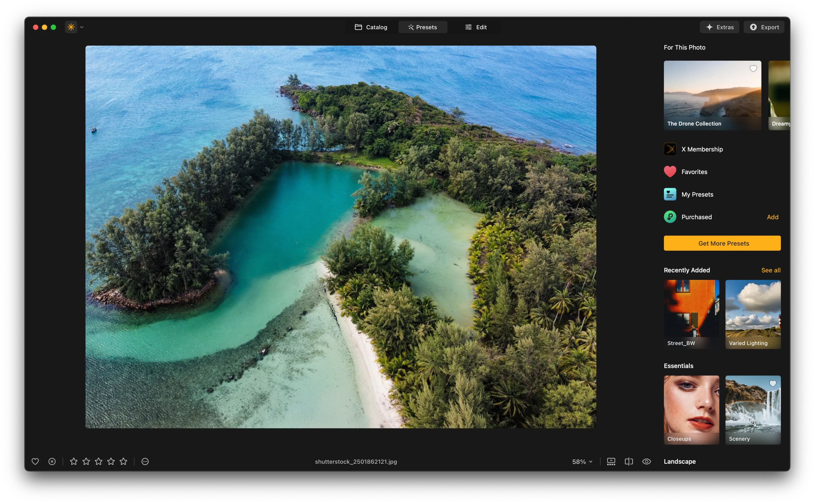This screenshot has width=815, height=504.
Task: Open the Purchased presets category
Action: click(696, 217)
